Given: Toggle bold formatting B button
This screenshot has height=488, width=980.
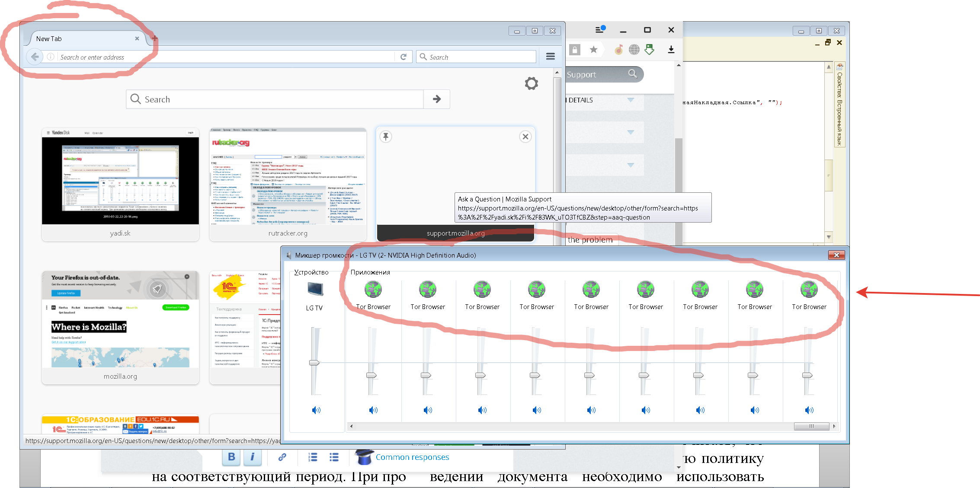Looking at the screenshot, I should 231,457.
